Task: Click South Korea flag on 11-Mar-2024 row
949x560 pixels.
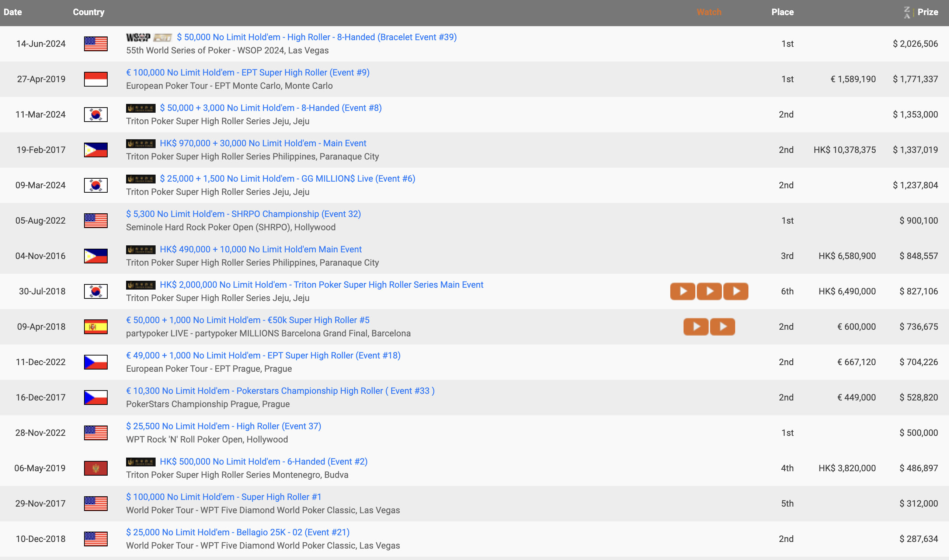Action: (95, 115)
